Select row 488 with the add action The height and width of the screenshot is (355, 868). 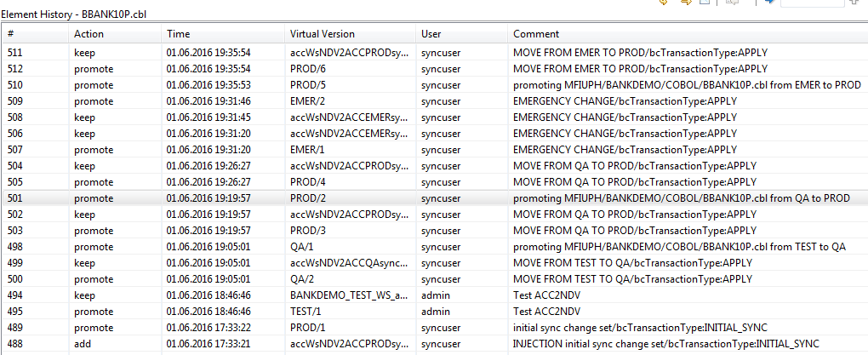(435, 343)
